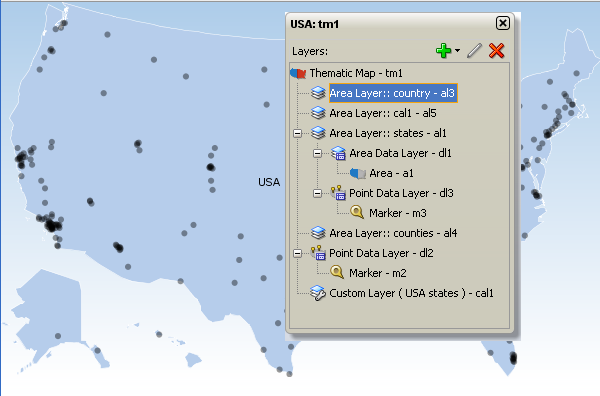
Task: Click the red X delete layer icon
Action: (496, 51)
